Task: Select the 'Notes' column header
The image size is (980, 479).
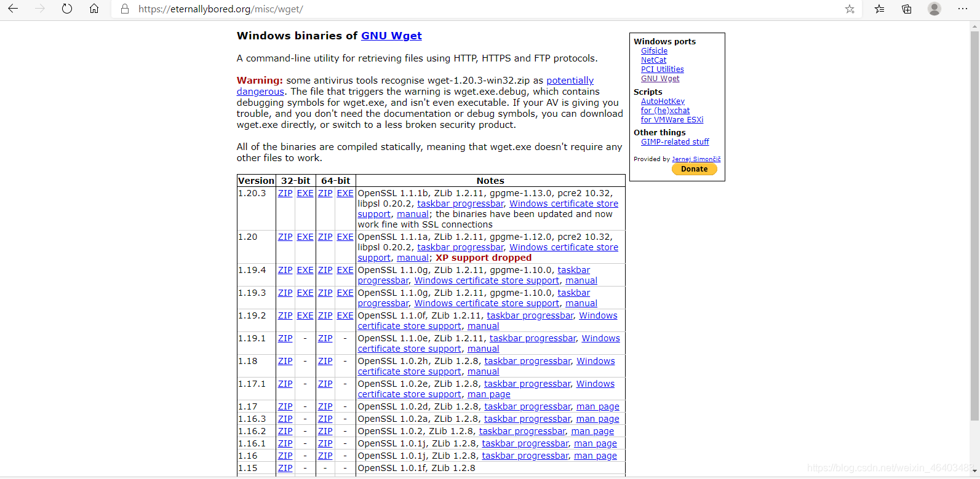Action: [x=490, y=181]
